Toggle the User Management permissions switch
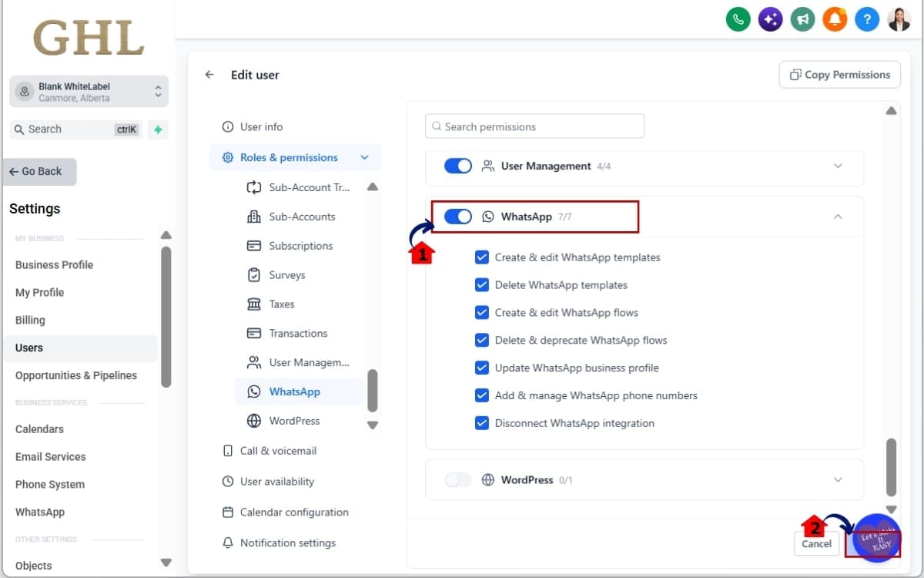 [458, 166]
